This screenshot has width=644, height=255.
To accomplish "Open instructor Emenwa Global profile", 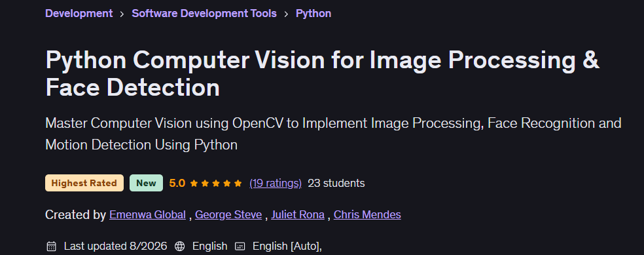I will click(147, 215).
